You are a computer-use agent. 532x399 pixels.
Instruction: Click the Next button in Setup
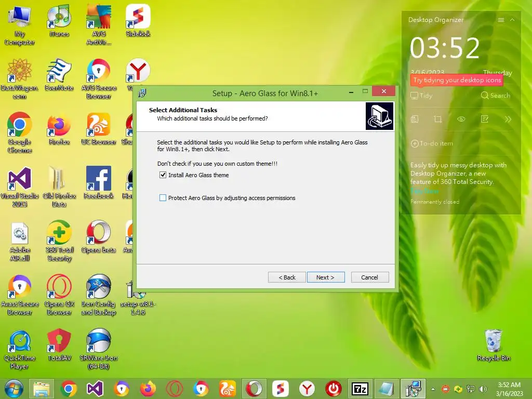click(326, 277)
